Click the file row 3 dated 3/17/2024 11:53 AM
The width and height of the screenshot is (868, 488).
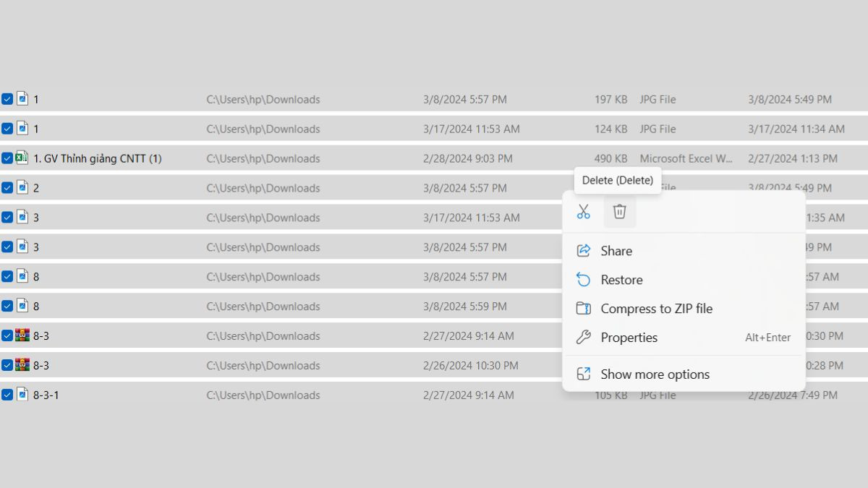pos(281,218)
